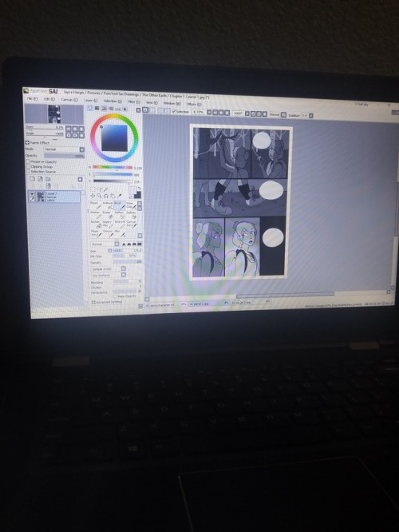Open toolbar blend Normal dropdown
399x532 pixels.
pos(278,115)
